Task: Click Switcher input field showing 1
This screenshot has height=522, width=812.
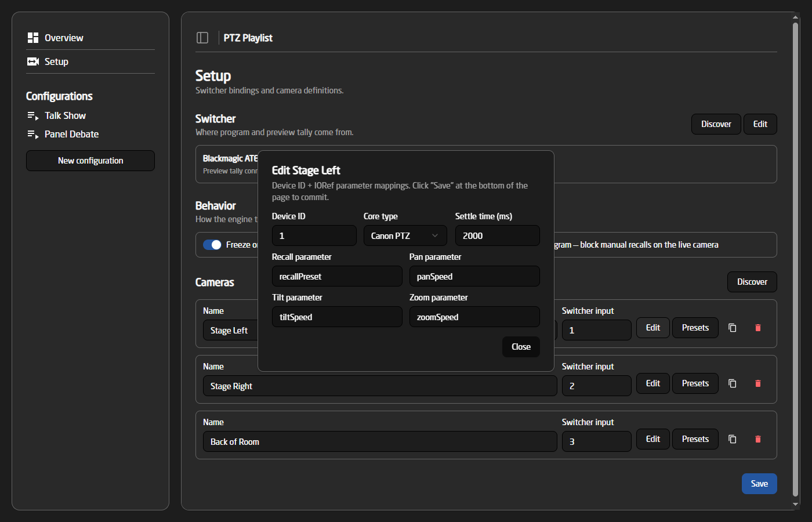Action: 597,330
